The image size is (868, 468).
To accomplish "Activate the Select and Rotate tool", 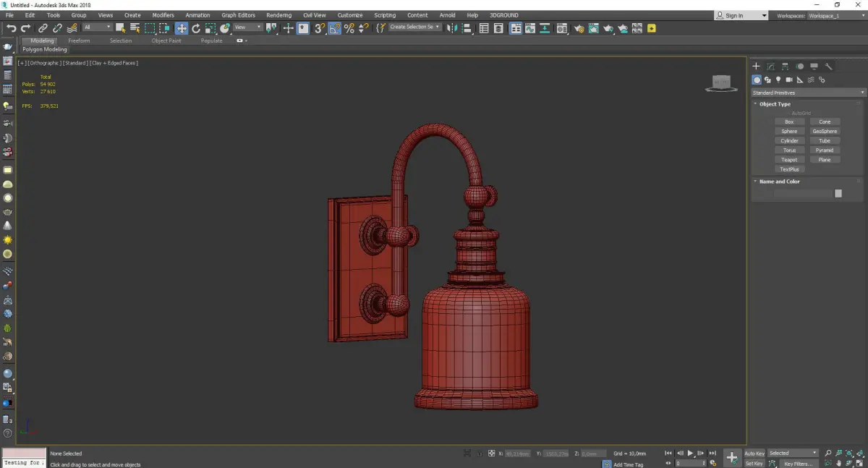I will click(x=196, y=28).
